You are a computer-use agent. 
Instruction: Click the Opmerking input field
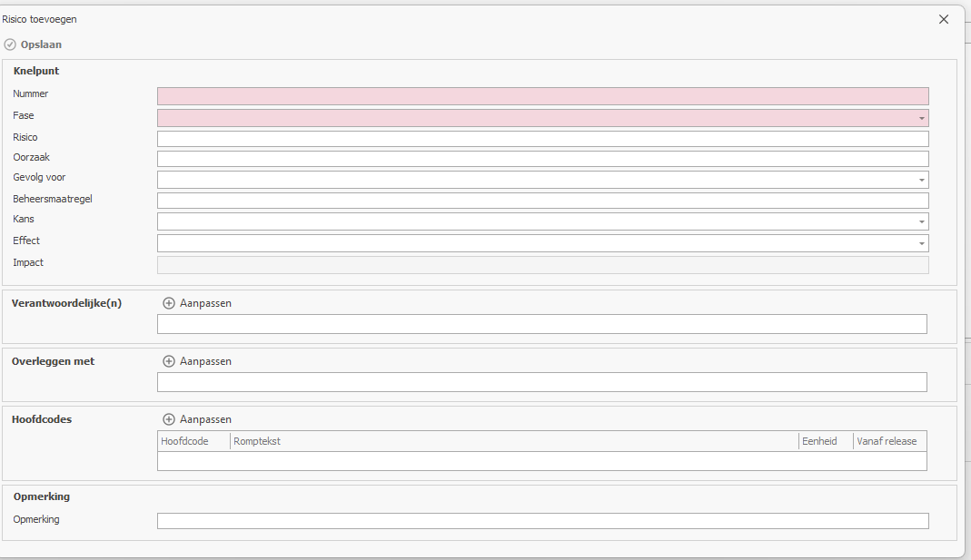pos(542,521)
